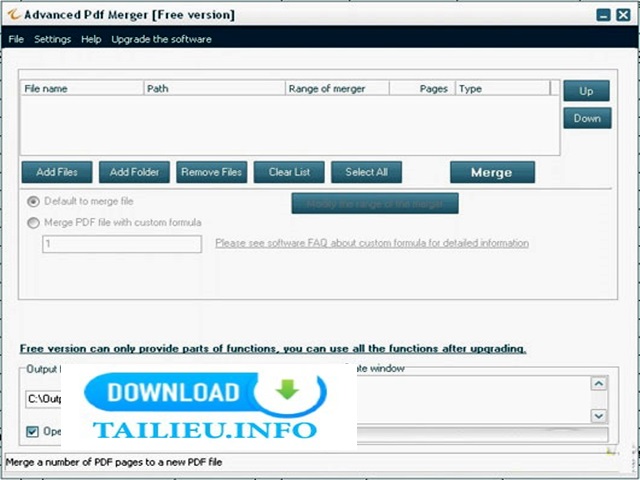The image size is (640, 480).
Task: Click the state window scroll up arrow
Action: (599, 383)
